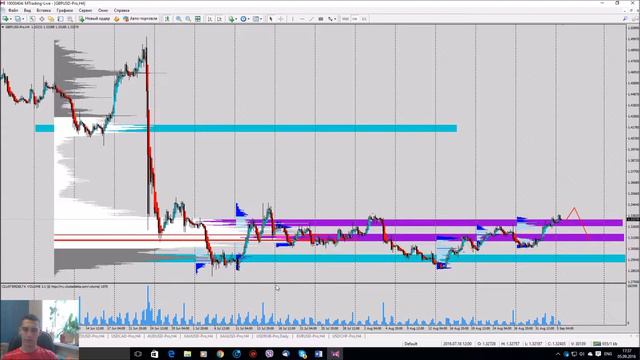Open the Templates icon

256,19
